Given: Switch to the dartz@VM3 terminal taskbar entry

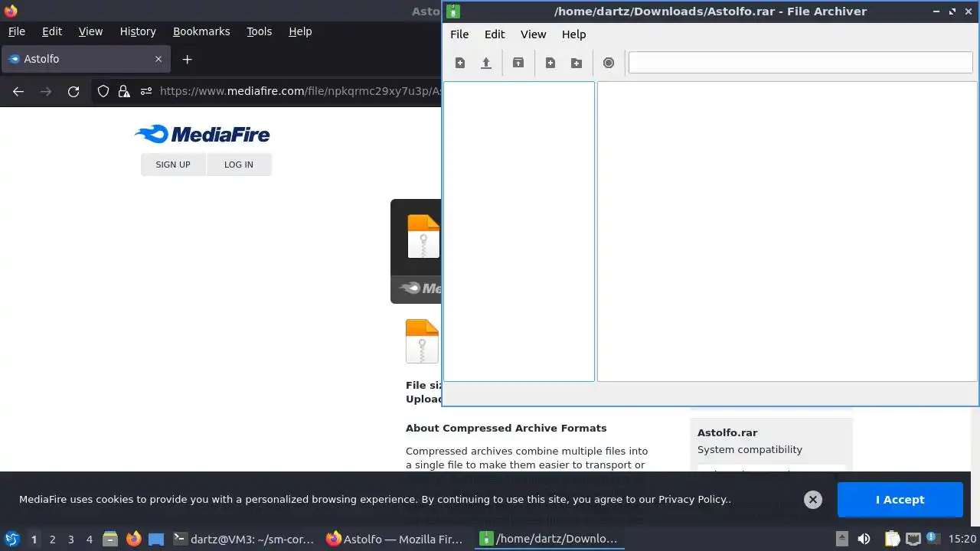Looking at the screenshot, I should coord(244,540).
